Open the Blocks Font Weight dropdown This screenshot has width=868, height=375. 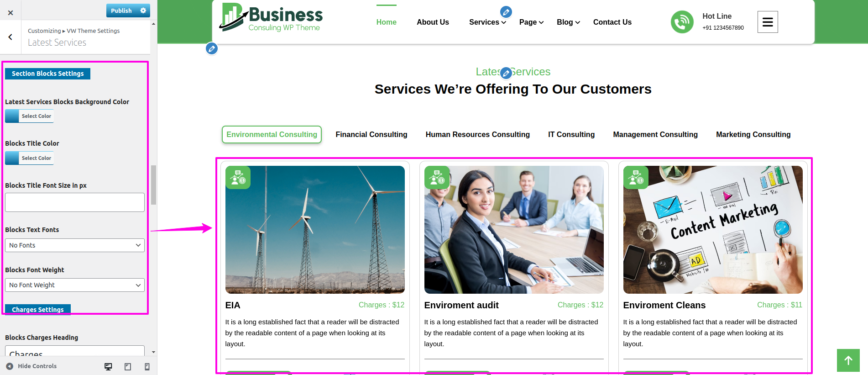pos(75,285)
